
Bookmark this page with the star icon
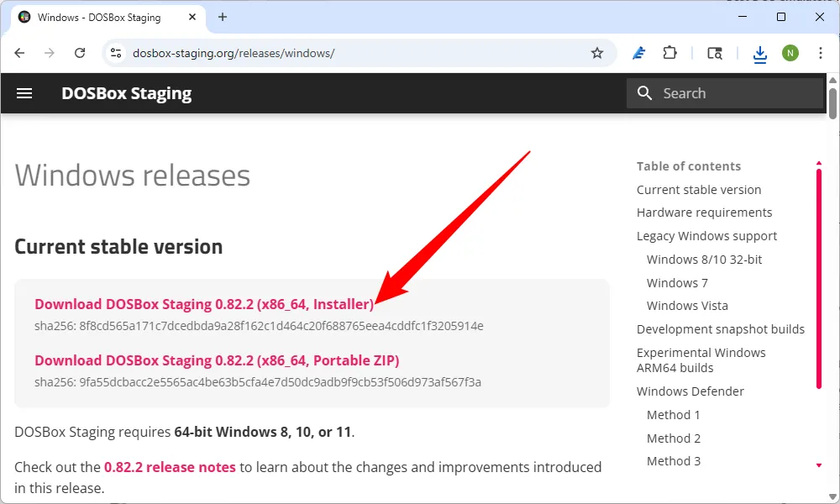pyautogui.click(x=597, y=53)
